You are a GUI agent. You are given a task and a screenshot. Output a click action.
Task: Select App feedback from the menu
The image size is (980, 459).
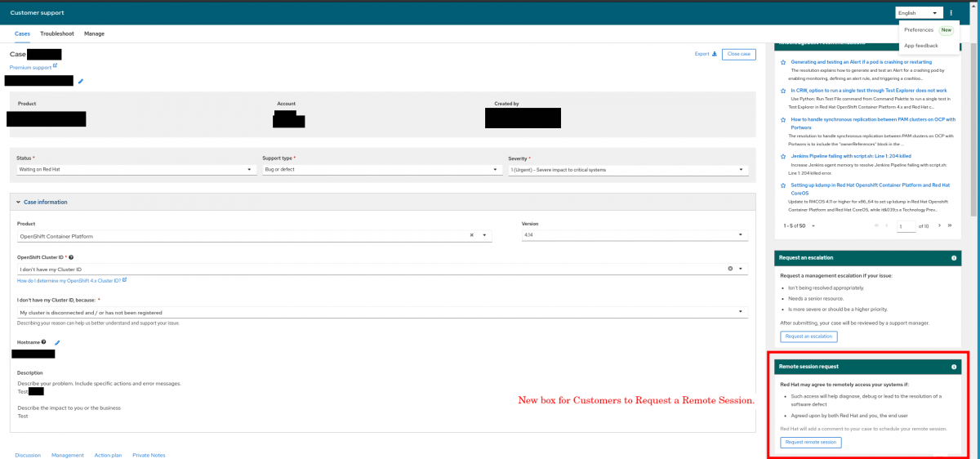(921, 46)
